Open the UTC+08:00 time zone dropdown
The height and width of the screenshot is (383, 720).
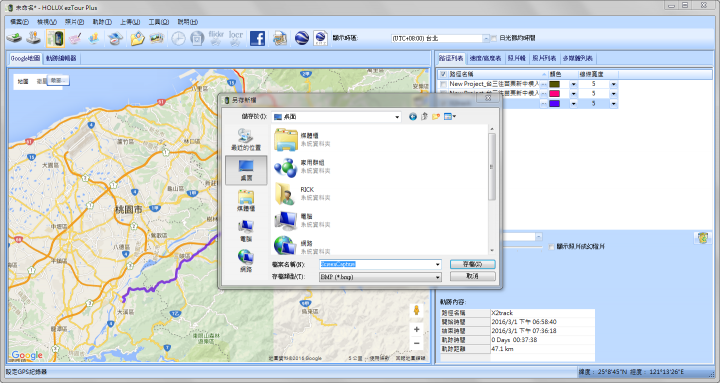coord(486,38)
